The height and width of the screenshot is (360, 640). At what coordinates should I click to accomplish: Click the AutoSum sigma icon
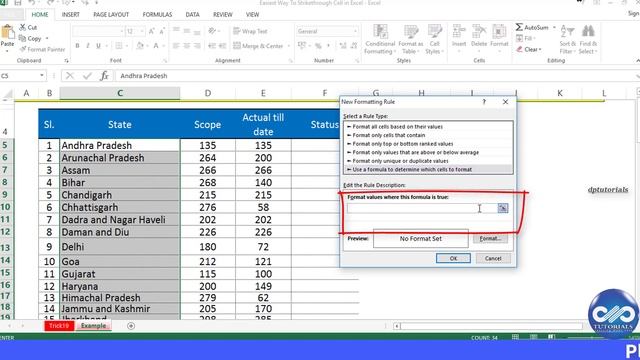519,27
